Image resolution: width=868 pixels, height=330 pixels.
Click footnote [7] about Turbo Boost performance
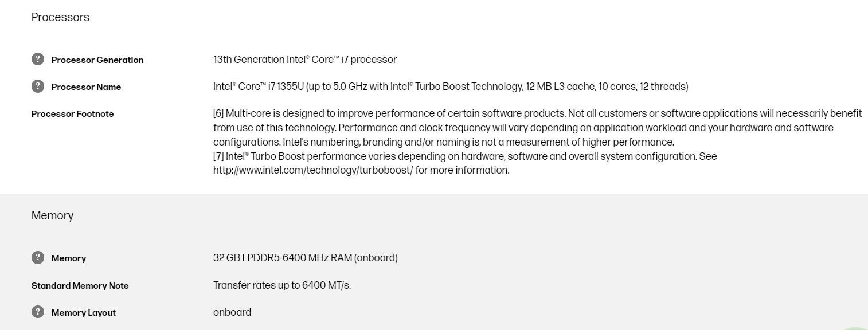pos(465,163)
